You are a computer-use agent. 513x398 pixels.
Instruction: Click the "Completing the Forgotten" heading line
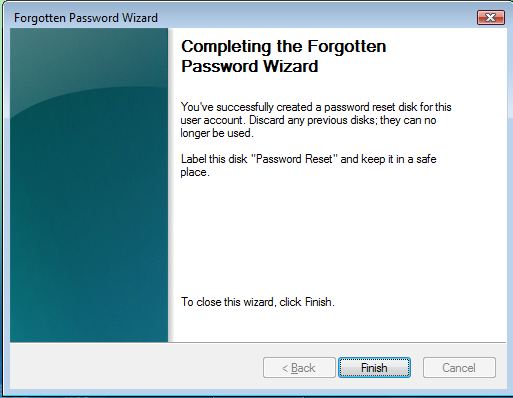(x=283, y=46)
